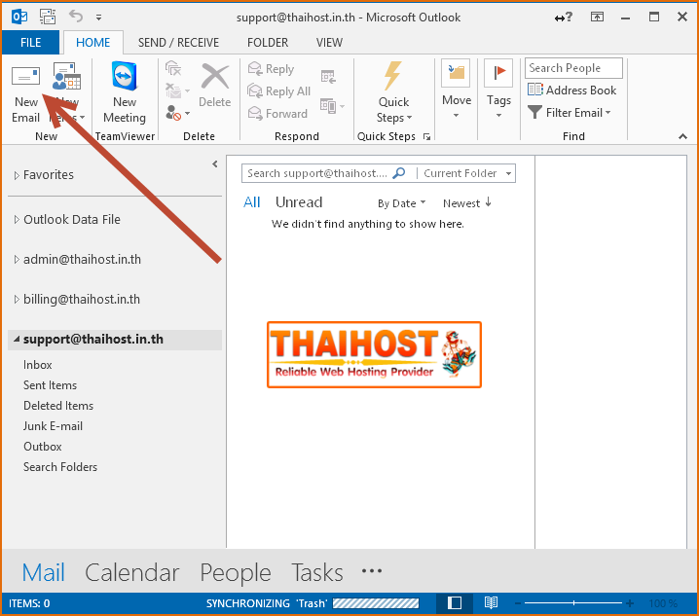Expand Outlook Data File tree
699x616 pixels.
click(x=17, y=220)
